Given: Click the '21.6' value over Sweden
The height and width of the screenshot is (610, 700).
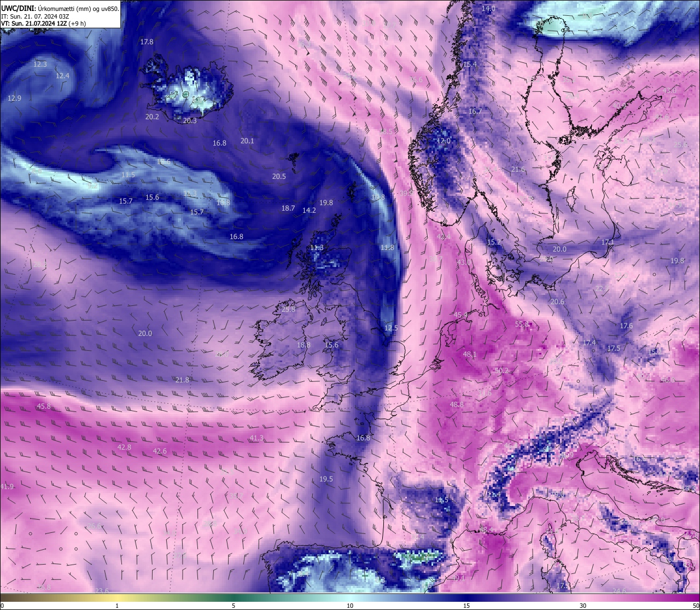Looking at the screenshot, I should coord(518,169).
